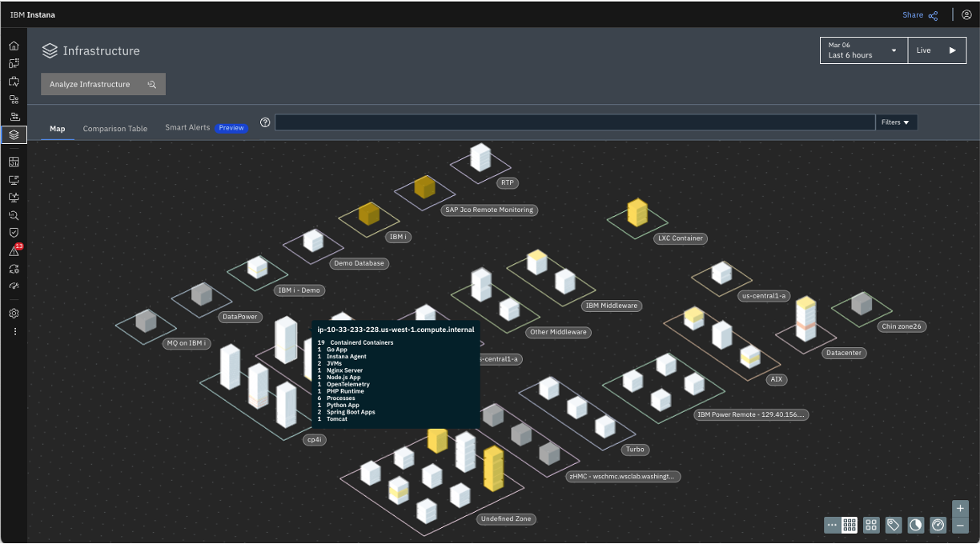Viewport: 980px width, 544px height.
Task: Click the user profile icon
Action: (966, 15)
